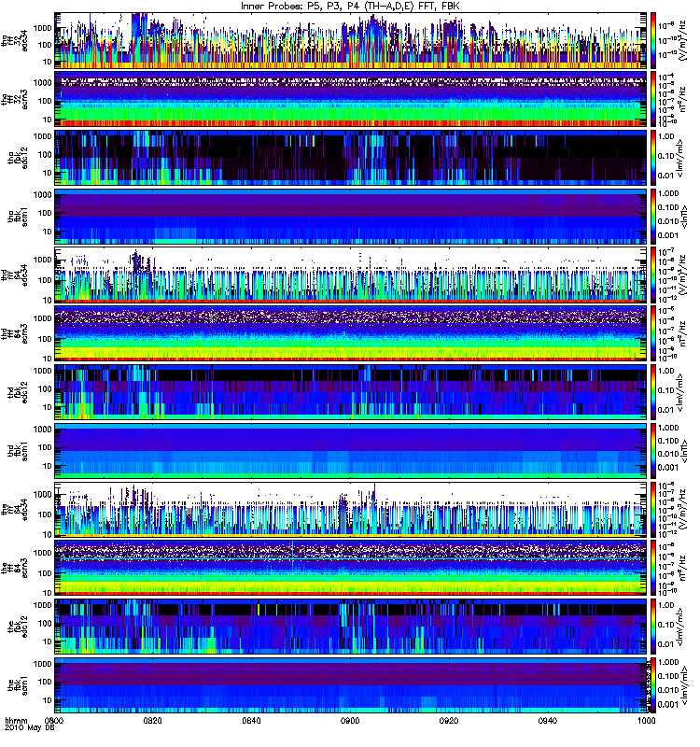Click the the scm3 FFT spectrogram panel
The image size is (700, 747).
tap(351, 569)
